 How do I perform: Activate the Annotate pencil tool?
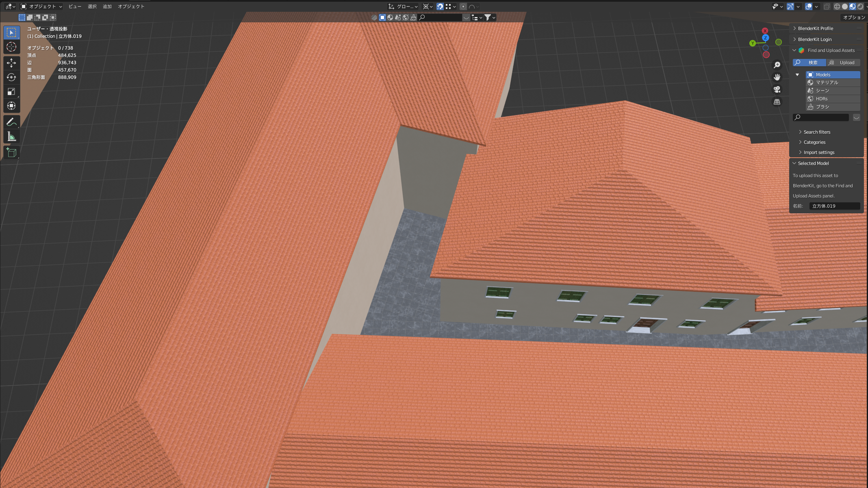pyautogui.click(x=11, y=122)
